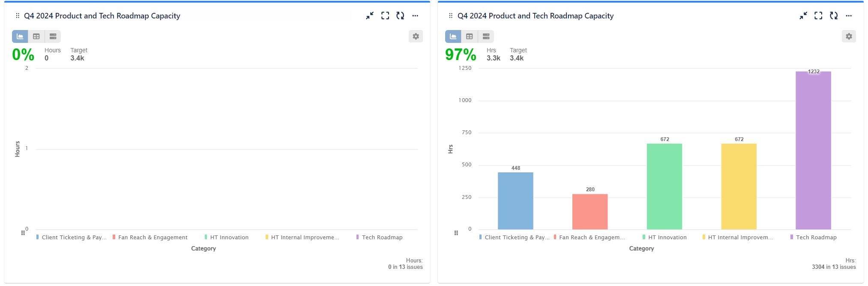Open the '0 in 13 issues' link

point(405,267)
